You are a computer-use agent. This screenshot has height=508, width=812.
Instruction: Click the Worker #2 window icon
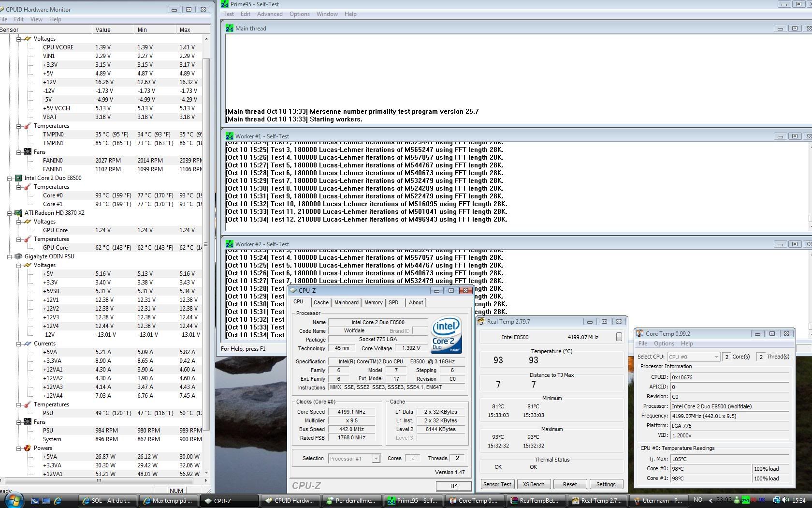click(x=230, y=244)
